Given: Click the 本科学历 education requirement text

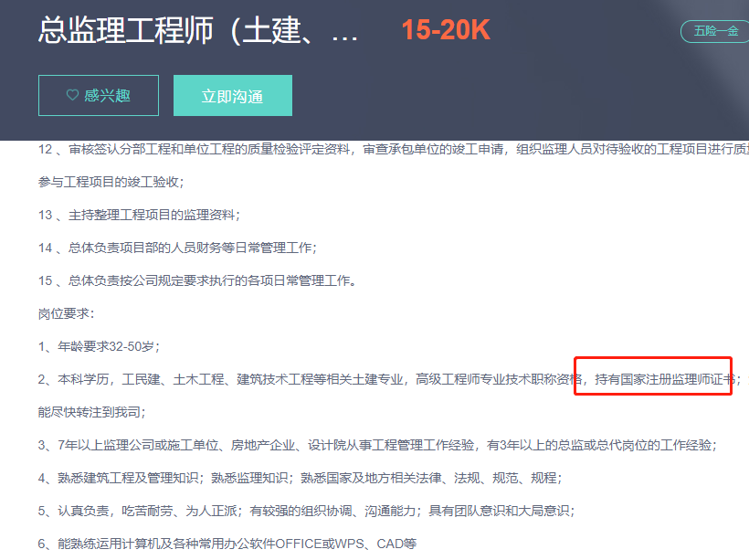Looking at the screenshot, I should 91,379.
